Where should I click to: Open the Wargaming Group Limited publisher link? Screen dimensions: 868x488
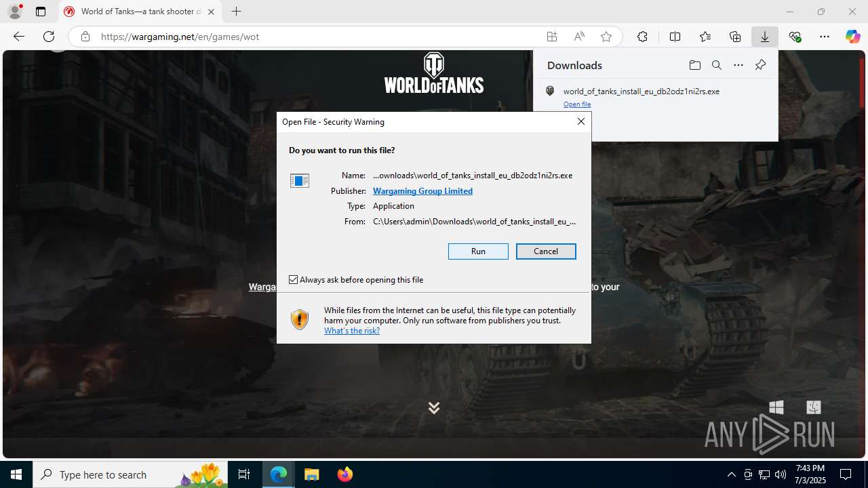422,191
